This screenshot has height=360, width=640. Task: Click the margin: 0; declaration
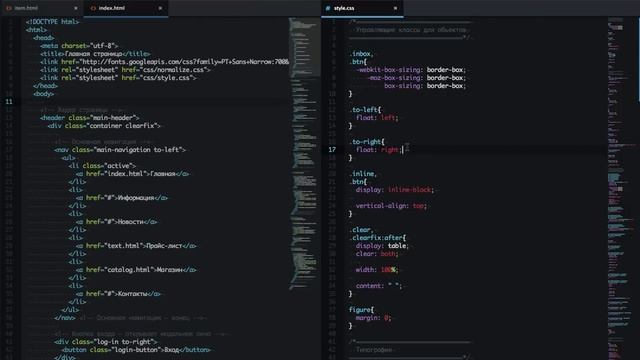(373, 318)
